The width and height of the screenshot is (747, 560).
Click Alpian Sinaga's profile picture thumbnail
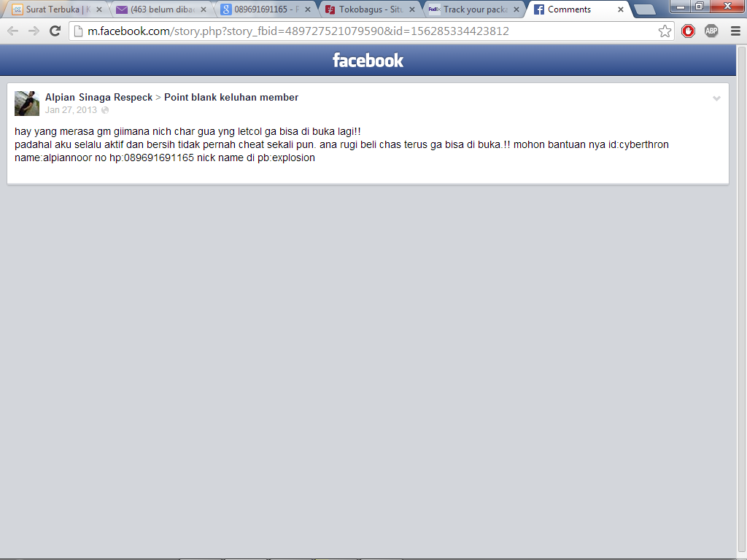pos(27,104)
